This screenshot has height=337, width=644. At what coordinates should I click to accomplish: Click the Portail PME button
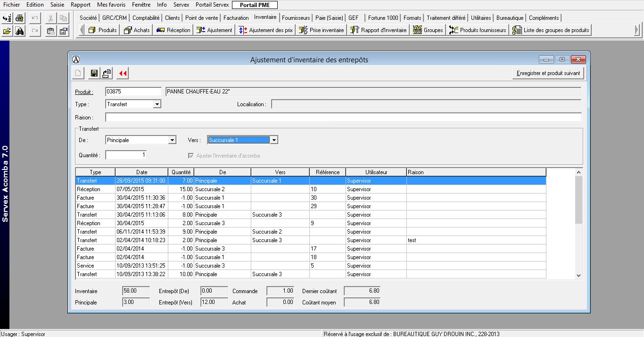(x=255, y=5)
